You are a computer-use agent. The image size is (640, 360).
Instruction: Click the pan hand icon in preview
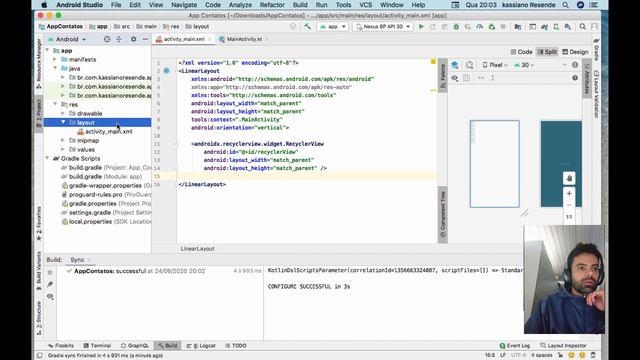coord(569,178)
